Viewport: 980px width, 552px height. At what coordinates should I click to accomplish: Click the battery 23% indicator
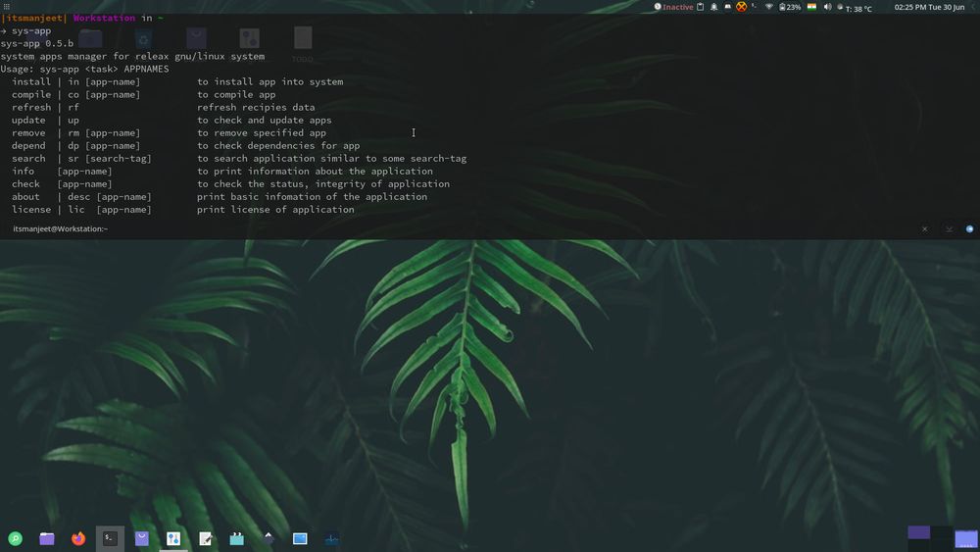coord(790,7)
